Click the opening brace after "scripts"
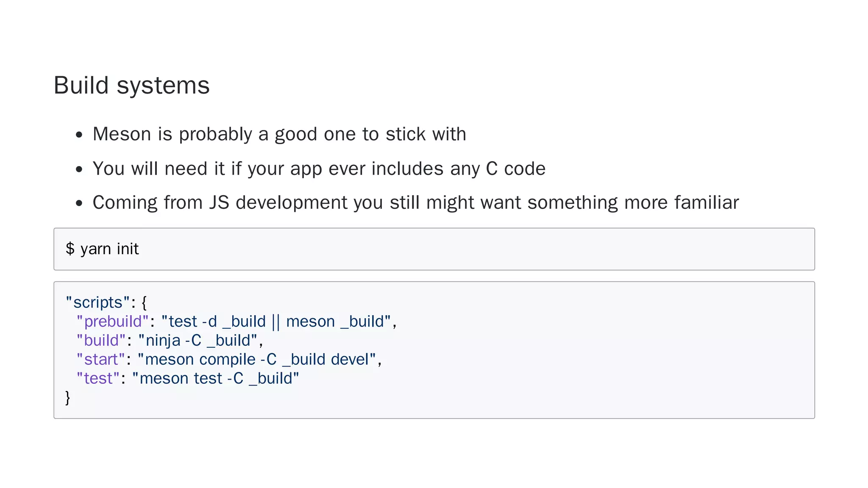Viewport: 868px width, 488px height. [144, 303]
